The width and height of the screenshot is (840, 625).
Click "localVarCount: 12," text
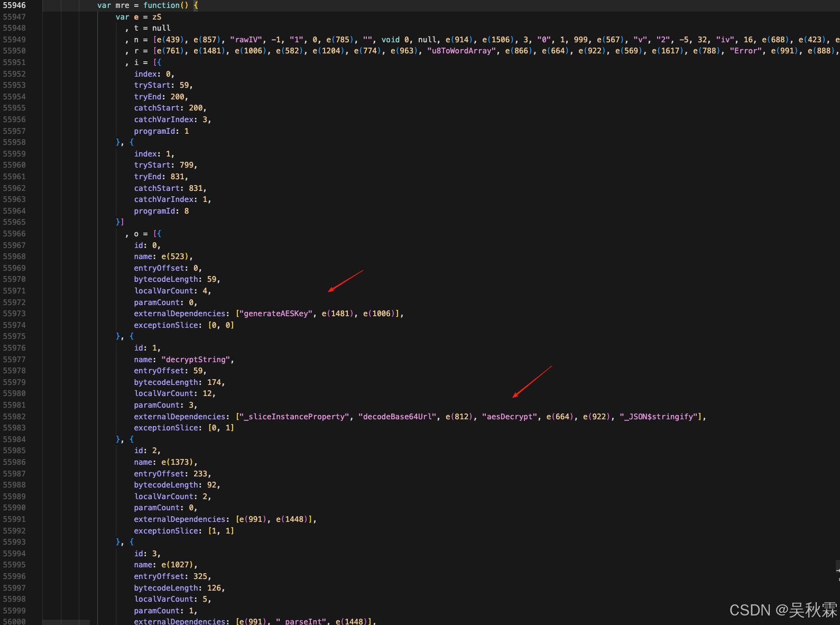[x=175, y=393]
